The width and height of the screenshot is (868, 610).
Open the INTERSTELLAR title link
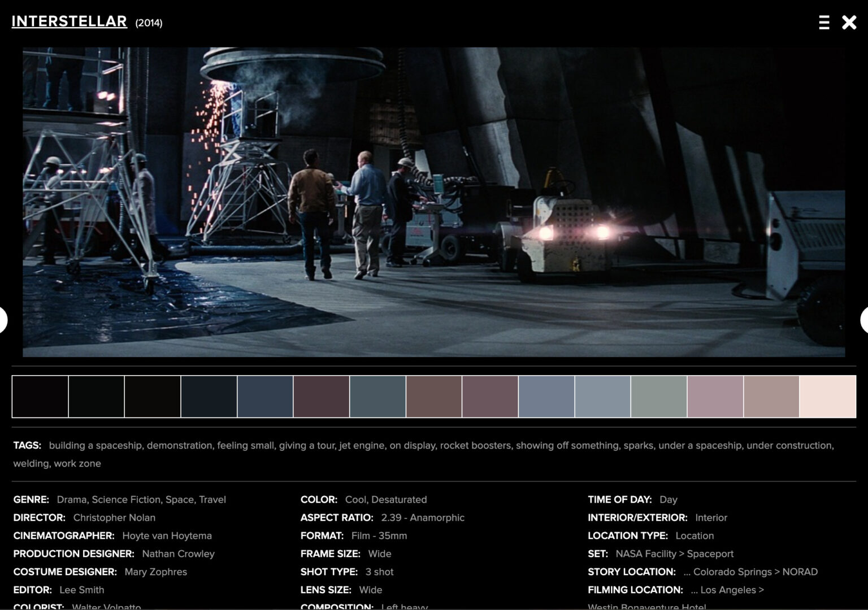click(x=69, y=21)
